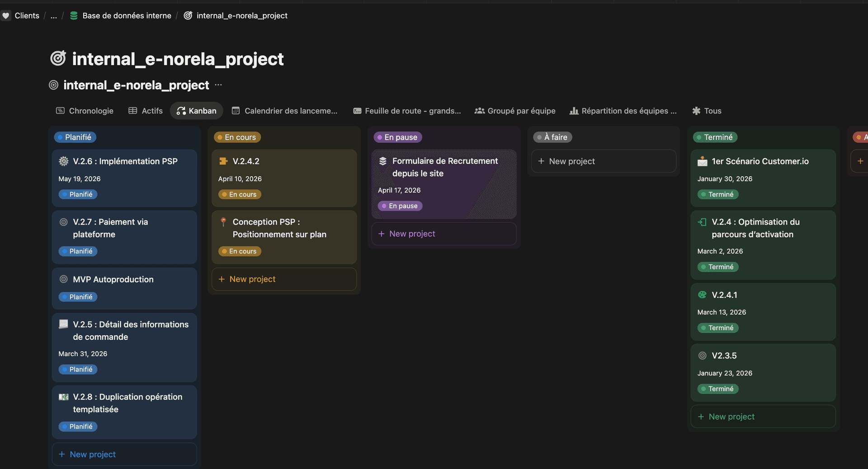Click the login arrow icon on V.2.4 card

(x=703, y=222)
